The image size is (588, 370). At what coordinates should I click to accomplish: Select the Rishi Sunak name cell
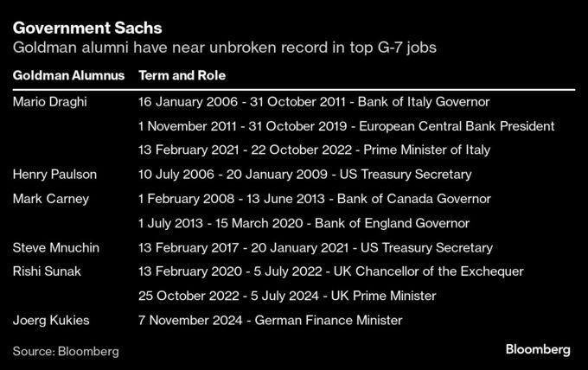[x=47, y=271]
